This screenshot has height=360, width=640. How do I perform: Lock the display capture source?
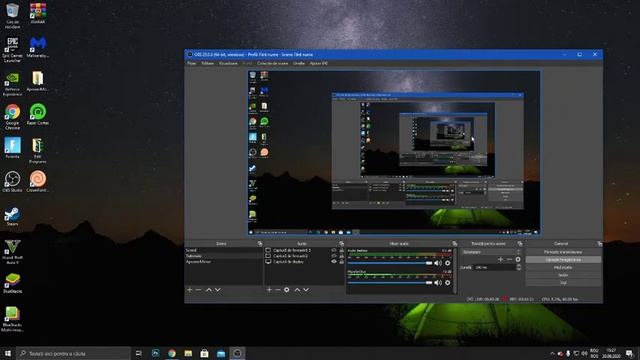click(341, 262)
